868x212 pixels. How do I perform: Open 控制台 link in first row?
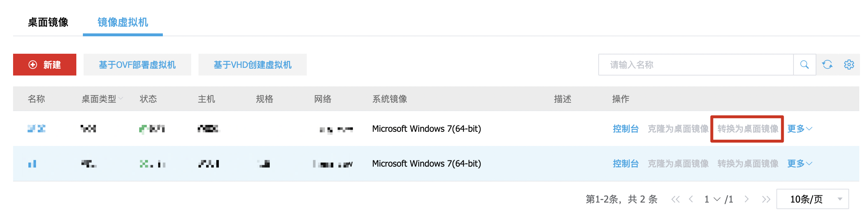point(626,129)
